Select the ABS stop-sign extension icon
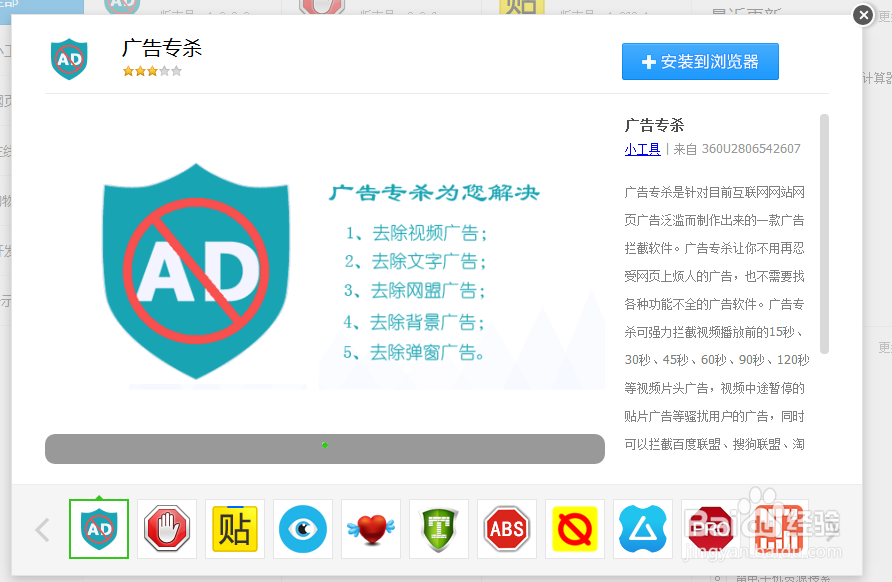892x582 pixels. point(506,528)
